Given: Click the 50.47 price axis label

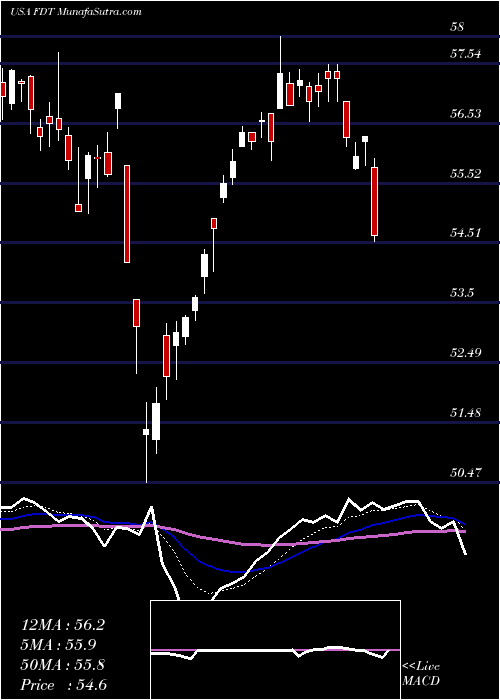Looking at the screenshot, I should 467,472.
